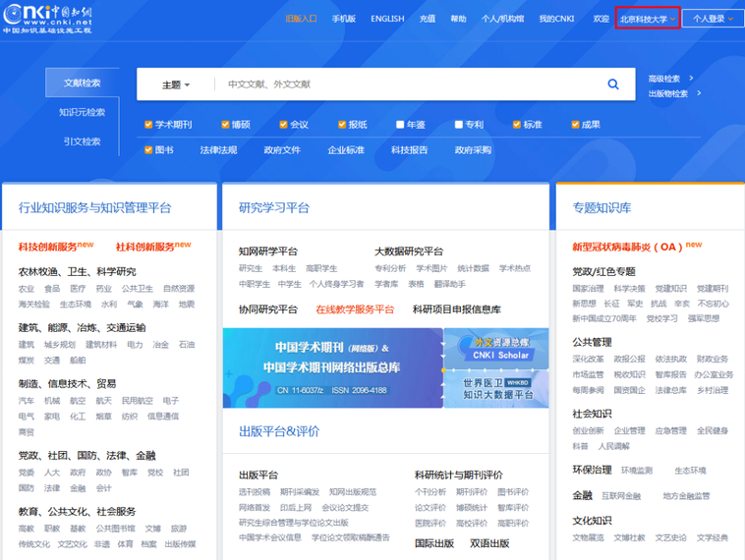This screenshot has height=560, width=745.
Task: Open 翻译助手 link
Action: point(449,284)
